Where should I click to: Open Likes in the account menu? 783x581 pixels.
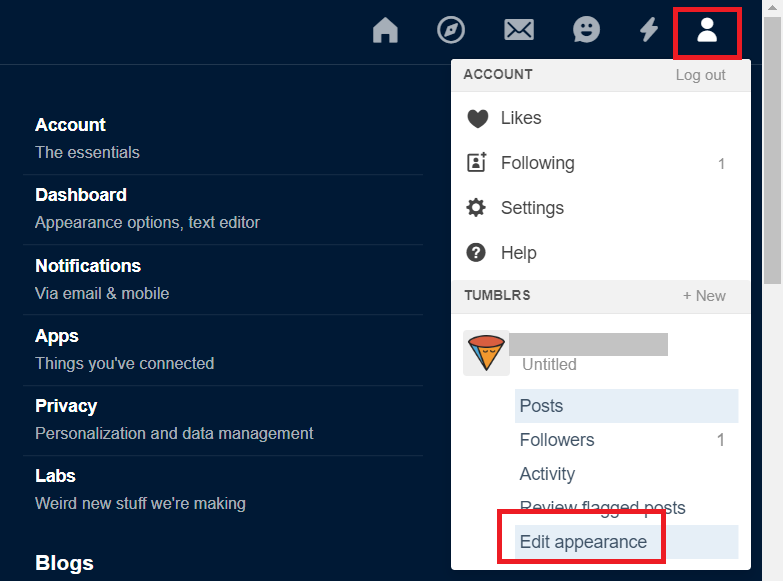pyautogui.click(x=601, y=118)
